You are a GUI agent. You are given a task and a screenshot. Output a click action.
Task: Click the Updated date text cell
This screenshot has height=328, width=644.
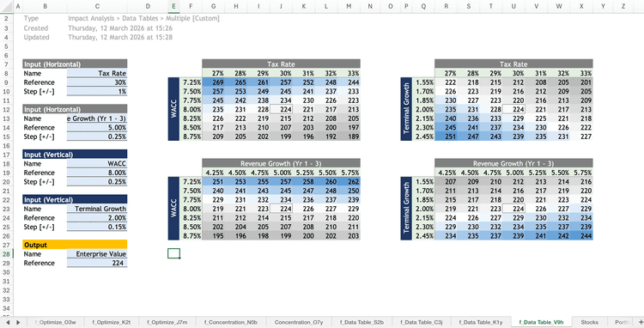click(x=120, y=38)
